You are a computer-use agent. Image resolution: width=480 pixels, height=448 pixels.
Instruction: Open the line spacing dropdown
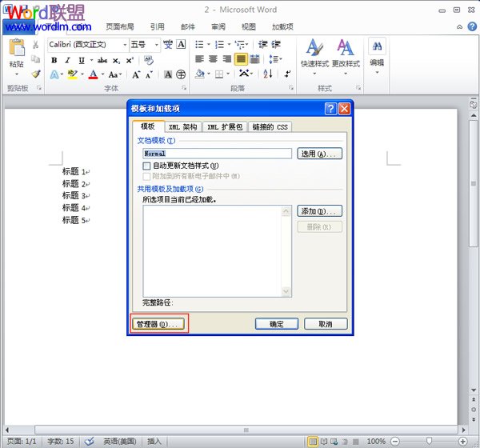tap(275, 58)
